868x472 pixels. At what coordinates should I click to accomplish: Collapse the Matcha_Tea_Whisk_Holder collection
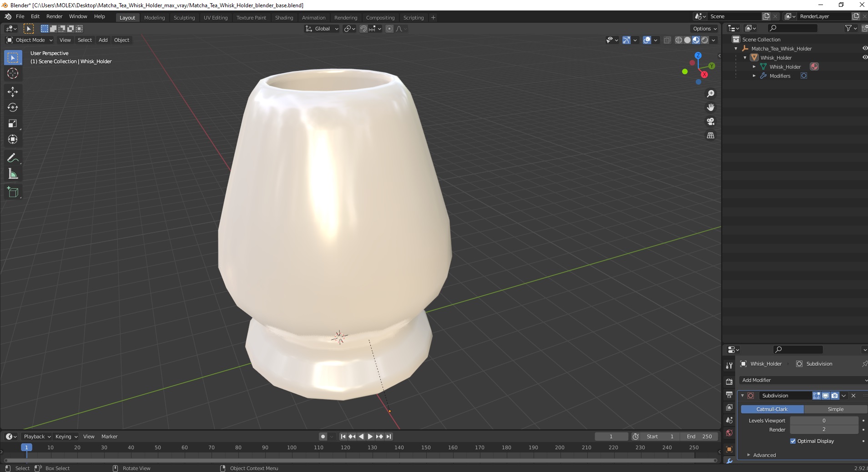point(736,49)
